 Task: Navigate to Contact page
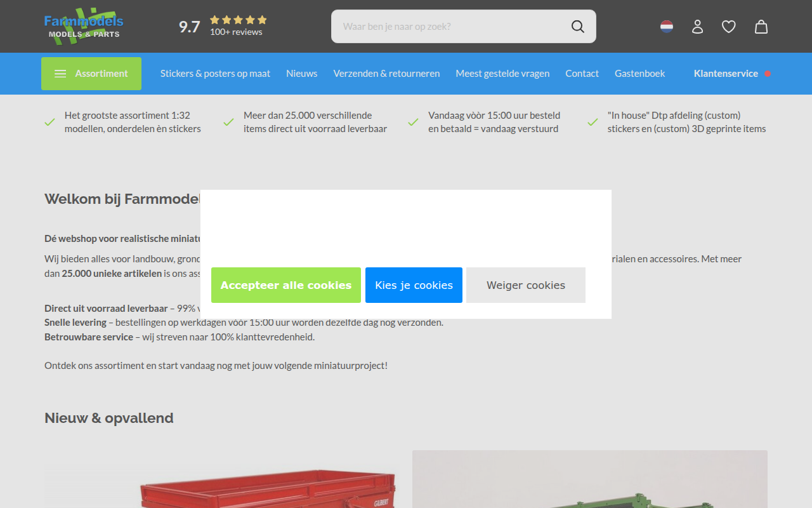click(582, 74)
